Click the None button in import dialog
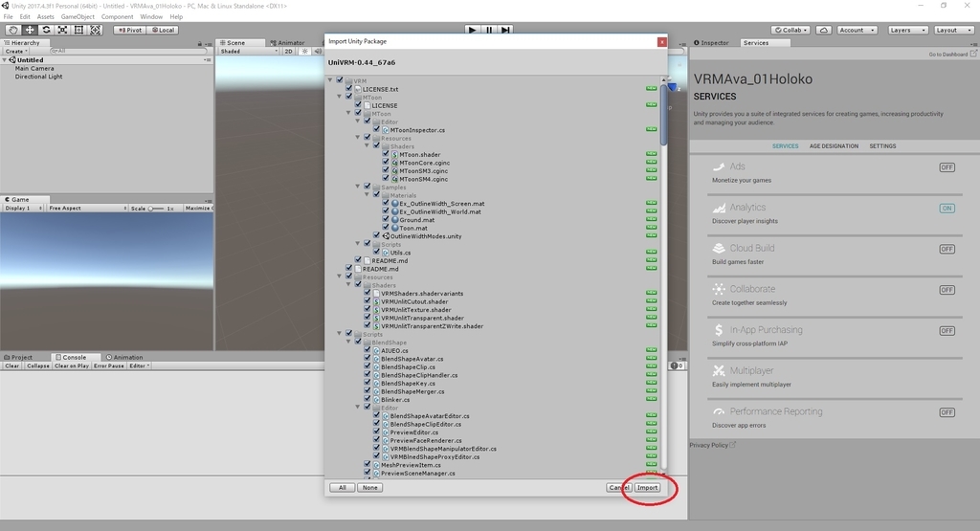The width and height of the screenshot is (980, 531). click(x=370, y=487)
